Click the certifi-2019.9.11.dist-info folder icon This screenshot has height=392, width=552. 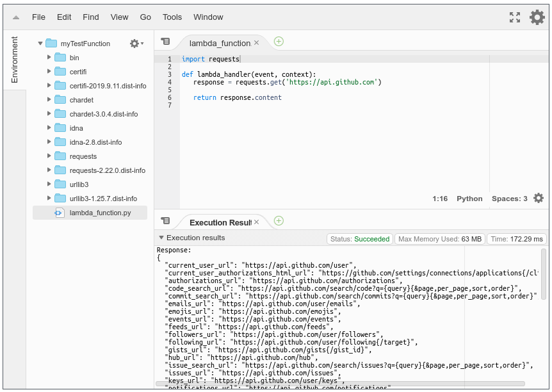click(x=60, y=86)
